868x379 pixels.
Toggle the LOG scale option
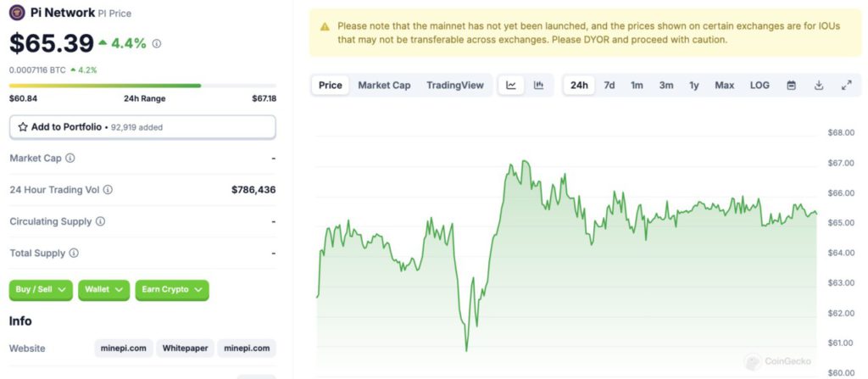coord(759,85)
